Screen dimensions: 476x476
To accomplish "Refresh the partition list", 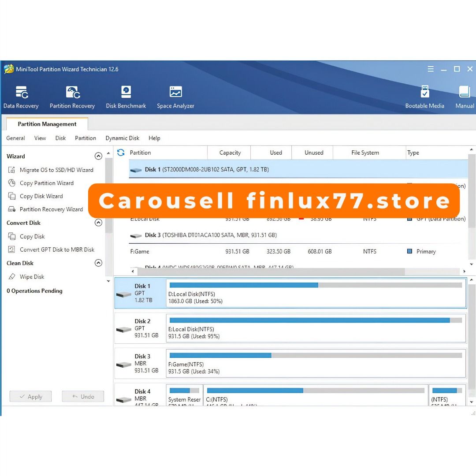I will (x=120, y=152).
